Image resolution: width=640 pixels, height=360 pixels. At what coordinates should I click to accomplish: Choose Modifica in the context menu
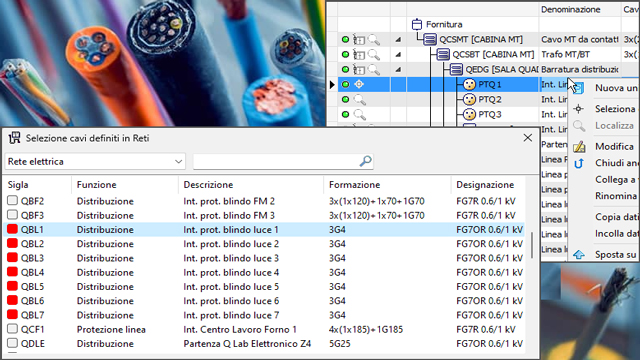click(x=614, y=147)
